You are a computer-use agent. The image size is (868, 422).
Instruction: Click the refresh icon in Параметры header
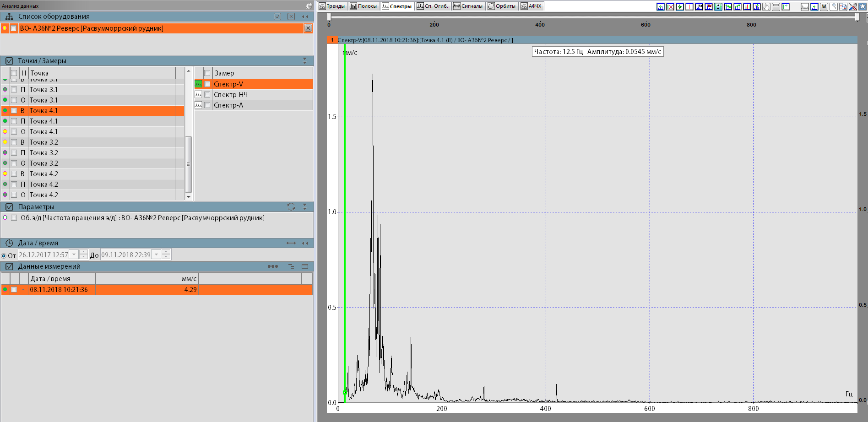pos(291,207)
